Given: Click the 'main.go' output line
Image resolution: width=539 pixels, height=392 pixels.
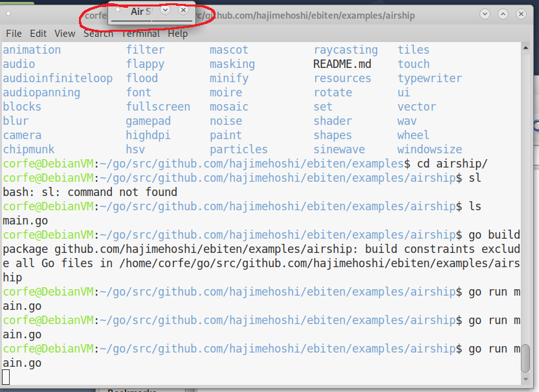Looking at the screenshot, I should click(25, 221).
